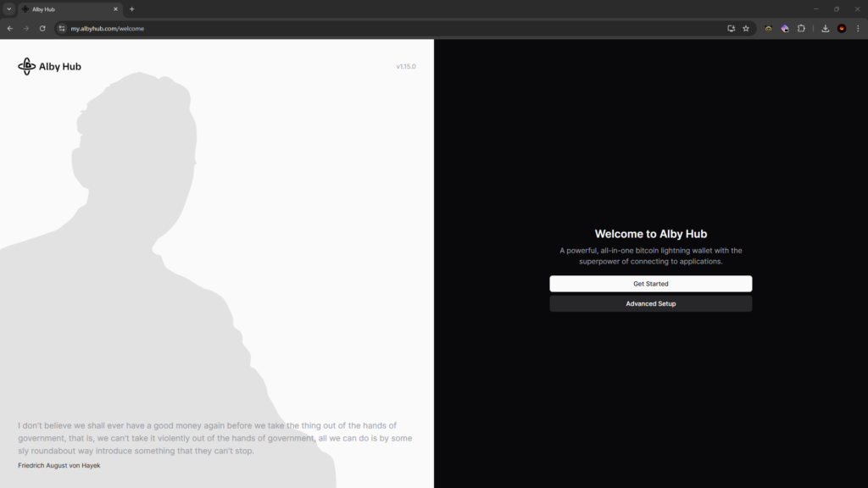Open the browser extensions puzzle icon
The width and height of the screenshot is (868, 488).
click(801, 28)
